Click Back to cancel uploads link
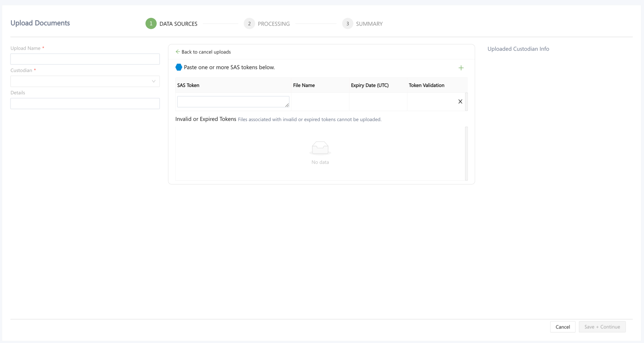This screenshot has height=343, width=644. (x=206, y=52)
